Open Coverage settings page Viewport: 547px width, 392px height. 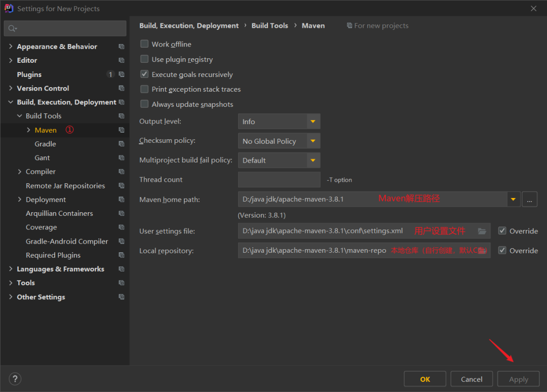pos(41,227)
